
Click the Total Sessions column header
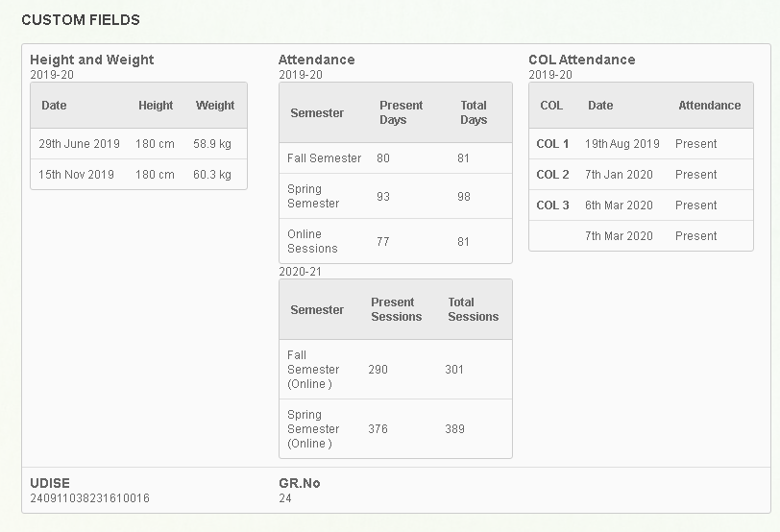tap(473, 309)
